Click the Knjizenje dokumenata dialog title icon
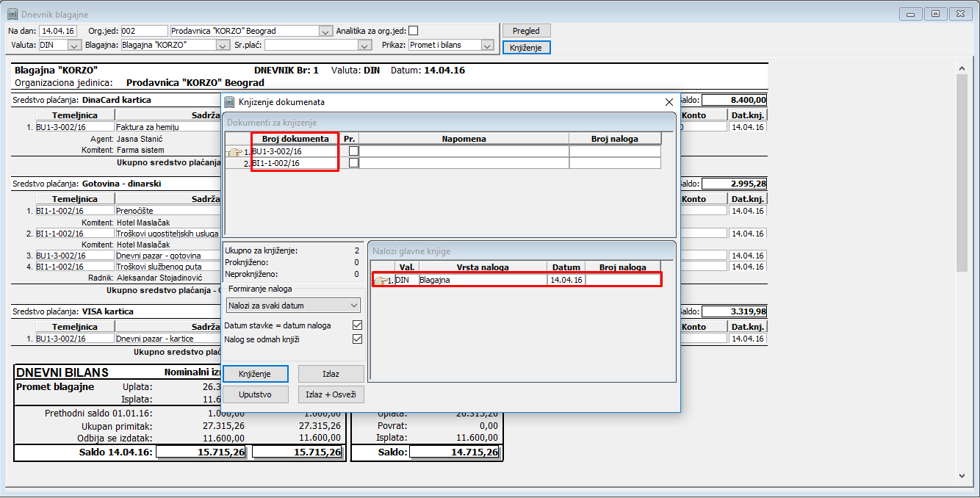 (x=229, y=102)
